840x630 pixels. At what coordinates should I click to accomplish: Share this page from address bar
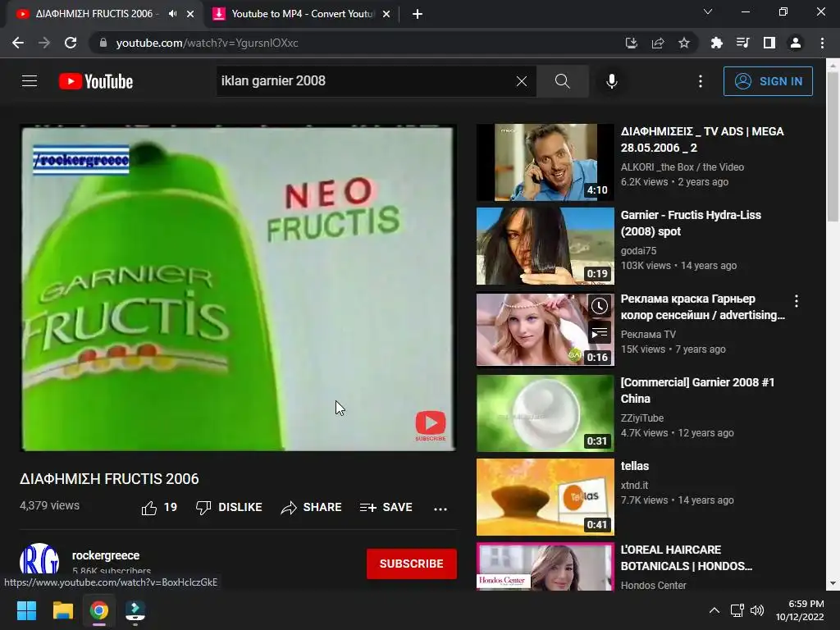coord(658,43)
